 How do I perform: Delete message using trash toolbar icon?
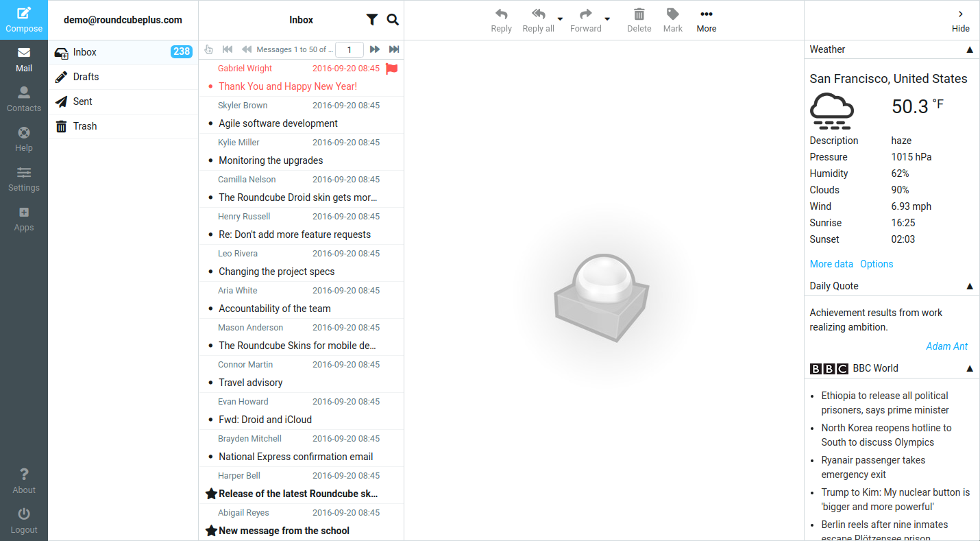(x=639, y=14)
